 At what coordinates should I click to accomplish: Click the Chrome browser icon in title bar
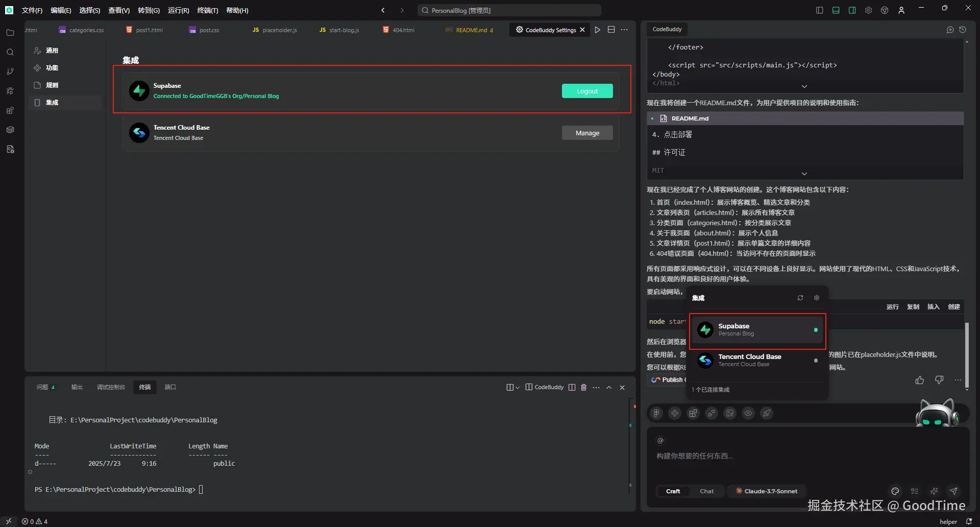(885, 10)
